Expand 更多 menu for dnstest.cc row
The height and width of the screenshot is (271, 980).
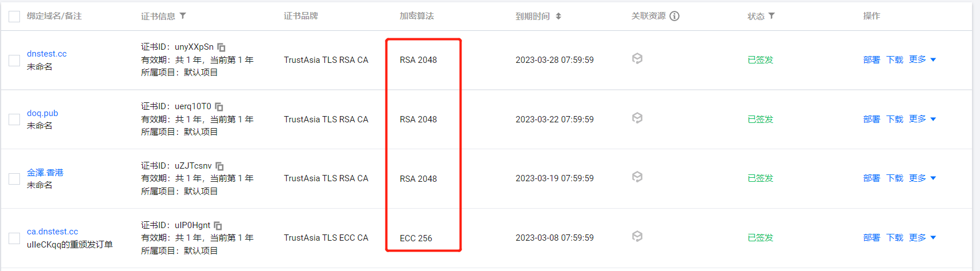[x=922, y=59]
